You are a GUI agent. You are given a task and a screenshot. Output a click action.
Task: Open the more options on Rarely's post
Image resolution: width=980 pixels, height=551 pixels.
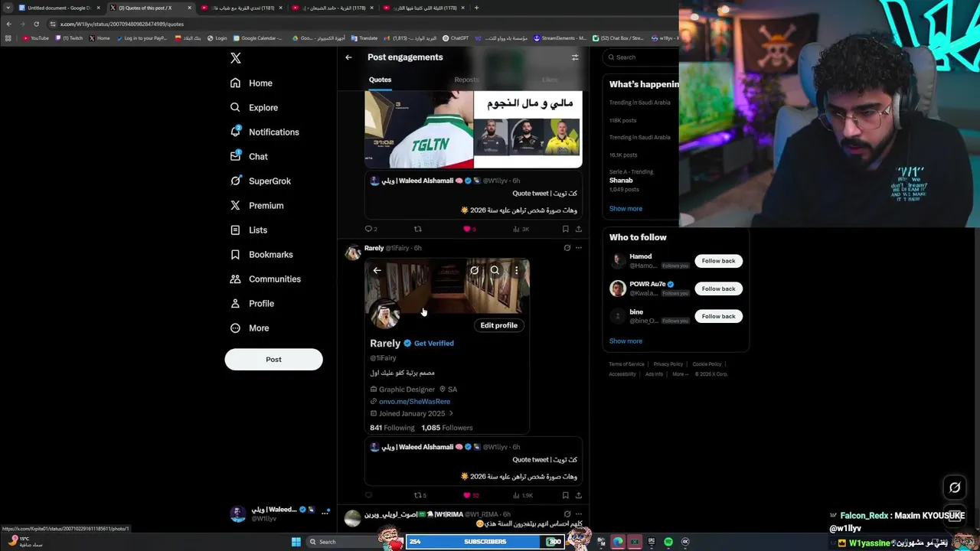point(578,248)
